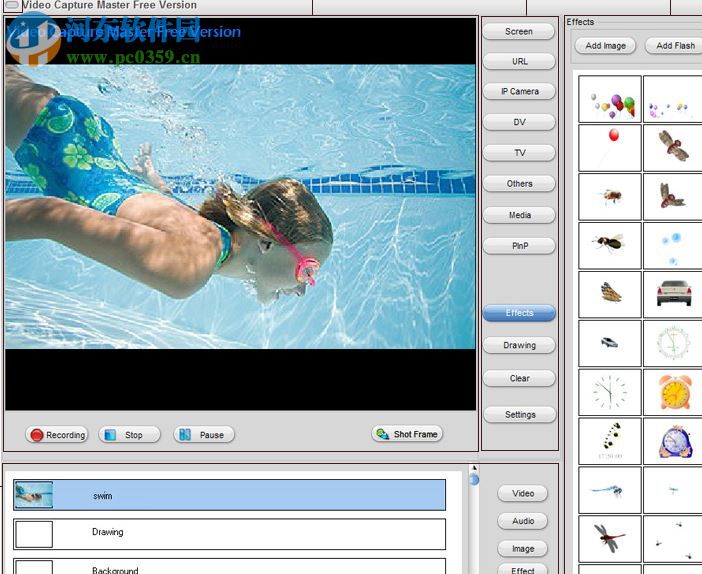Pause the recording
The image size is (702, 574).
(x=204, y=435)
